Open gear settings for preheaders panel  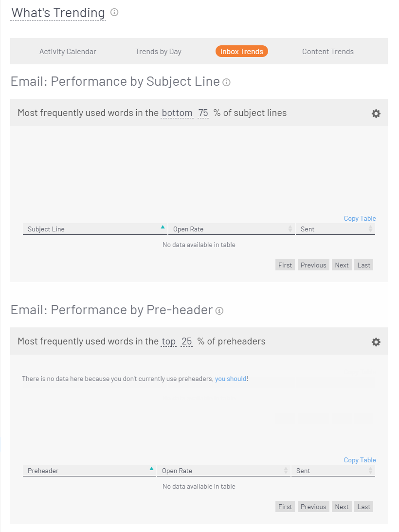point(376,342)
